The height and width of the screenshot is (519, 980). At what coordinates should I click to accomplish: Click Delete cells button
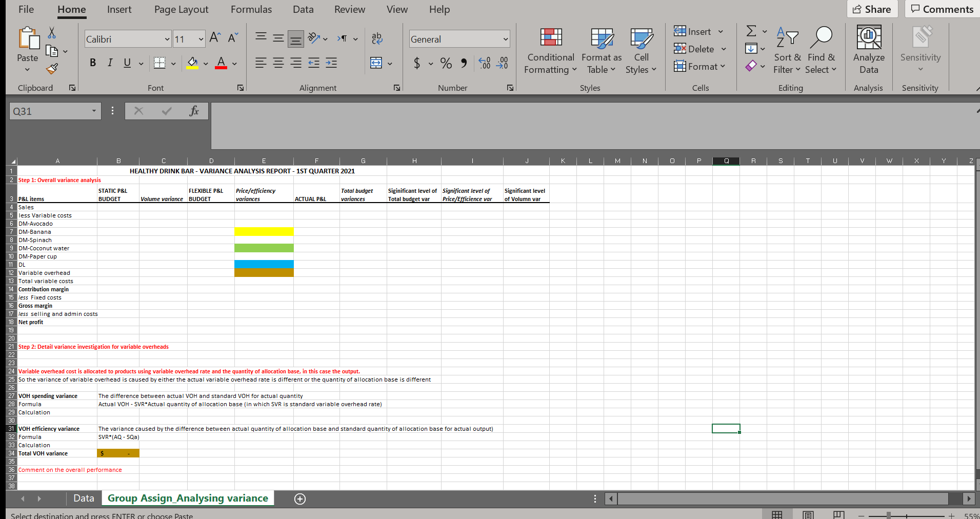tap(700, 49)
